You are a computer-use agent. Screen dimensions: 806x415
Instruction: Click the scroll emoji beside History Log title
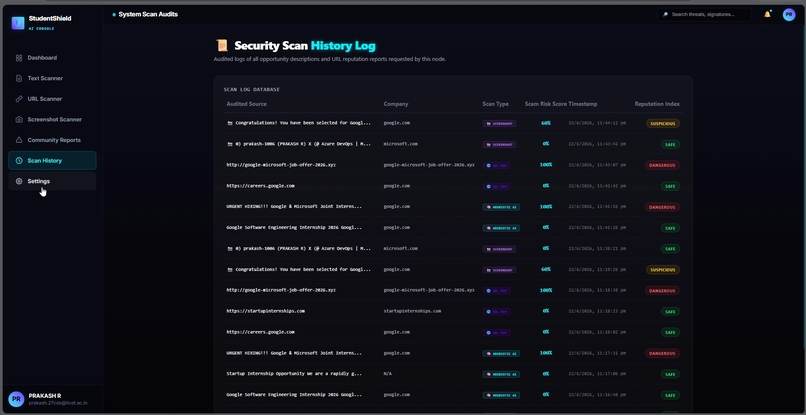(222, 46)
